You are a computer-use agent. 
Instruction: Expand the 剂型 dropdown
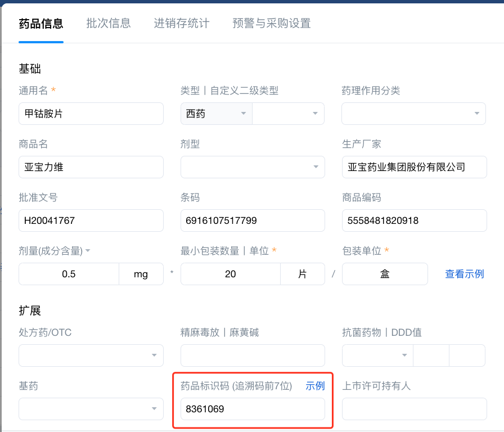click(253, 167)
